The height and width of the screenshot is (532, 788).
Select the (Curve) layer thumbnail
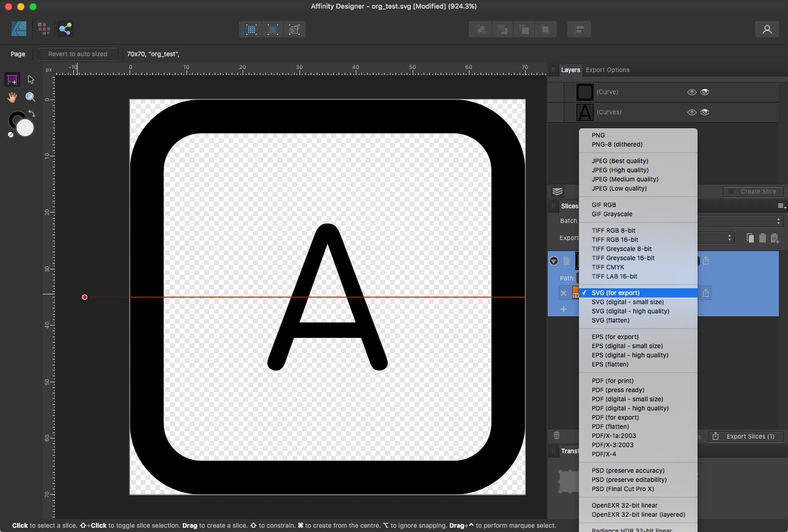[x=585, y=92]
